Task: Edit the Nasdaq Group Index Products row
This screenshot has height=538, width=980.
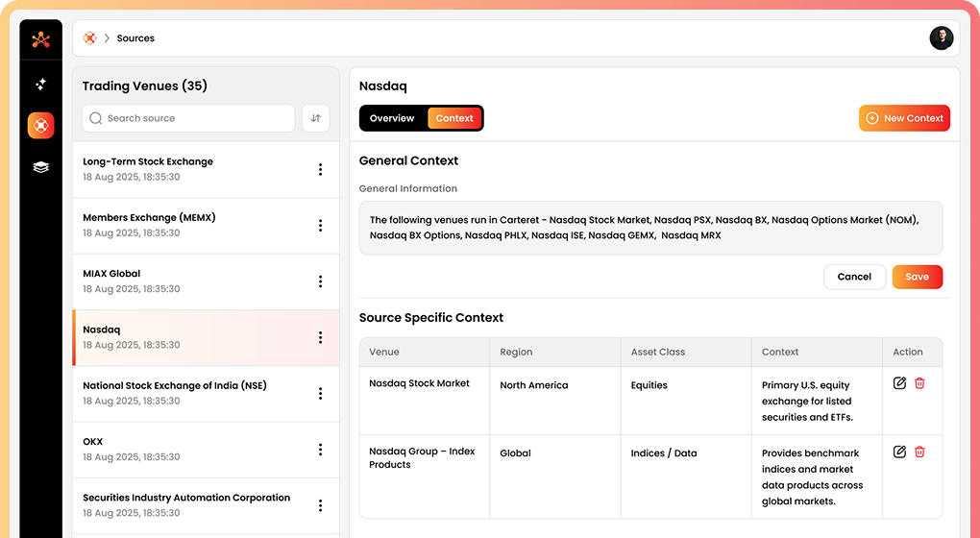Action: tap(899, 452)
